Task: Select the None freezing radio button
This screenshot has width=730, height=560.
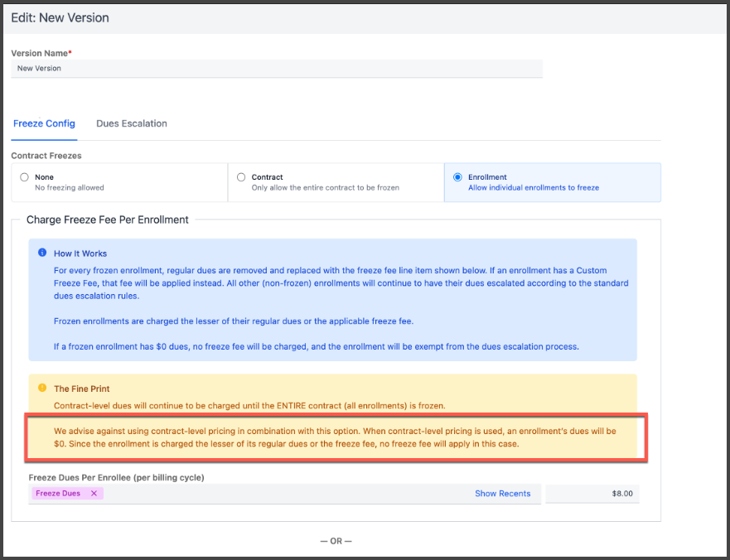Action: (25, 177)
